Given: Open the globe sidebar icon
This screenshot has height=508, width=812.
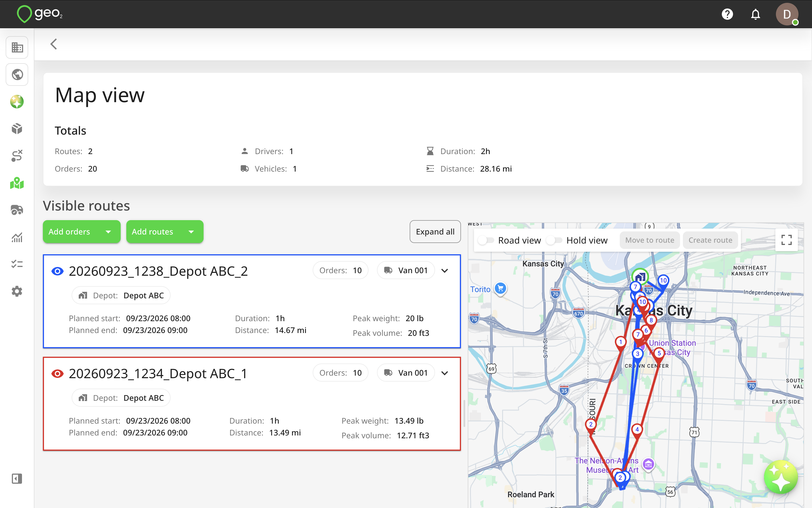Looking at the screenshot, I should (x=17, y=74).
